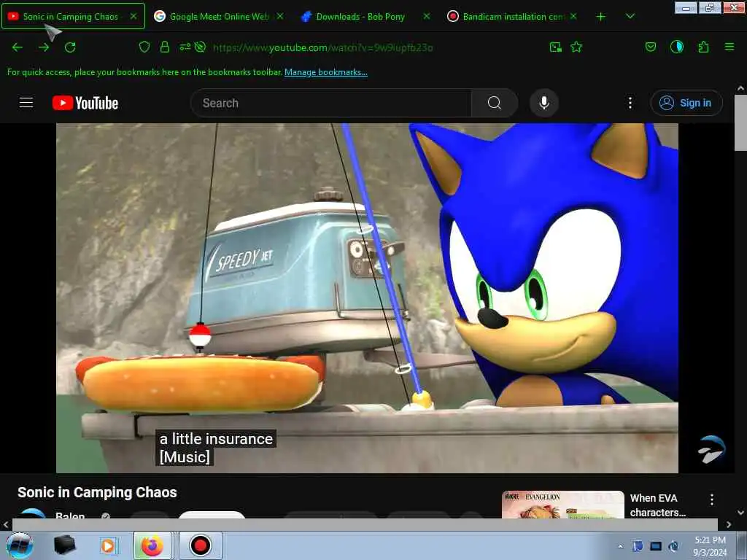Image resolution: width=747 pixels, height=560 pixels.
Task: Click the channel watermark logo in video
Action: pyautogui.click(x=712, y=449)
